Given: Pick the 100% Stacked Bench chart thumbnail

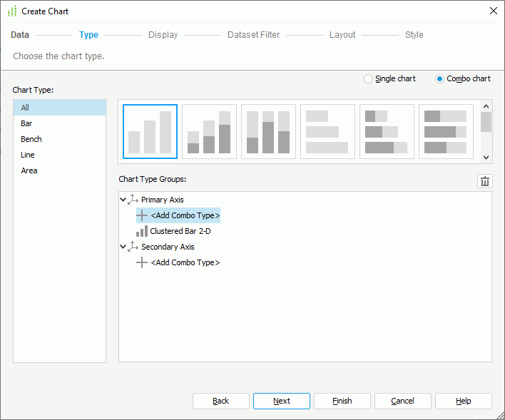Looking at the screenshot, I should point(446,131).
